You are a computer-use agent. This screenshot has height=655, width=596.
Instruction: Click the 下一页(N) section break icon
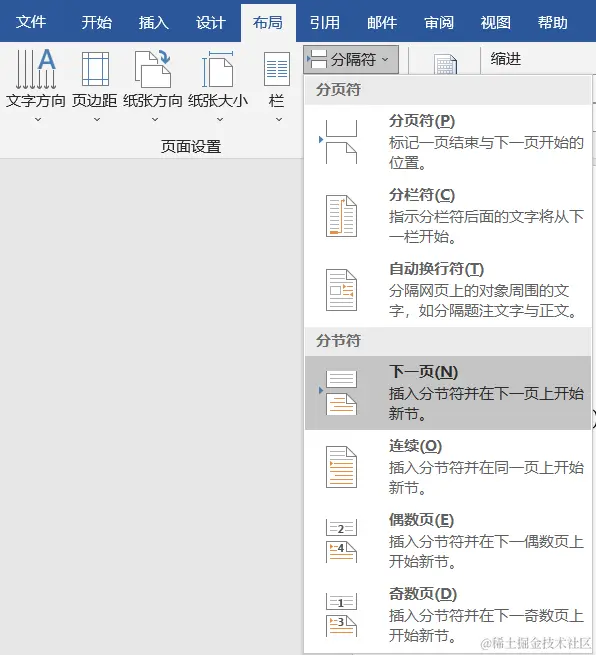(339, 393)
